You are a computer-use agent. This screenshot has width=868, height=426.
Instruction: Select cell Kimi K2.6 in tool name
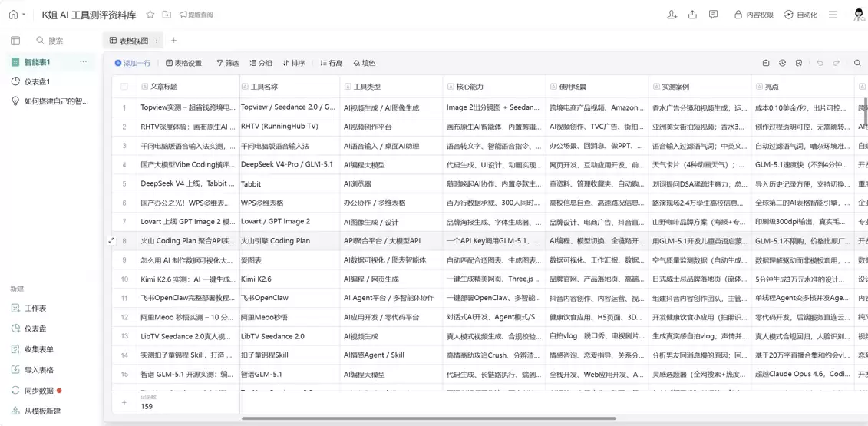pyautogui.click(x=289, y=279)
